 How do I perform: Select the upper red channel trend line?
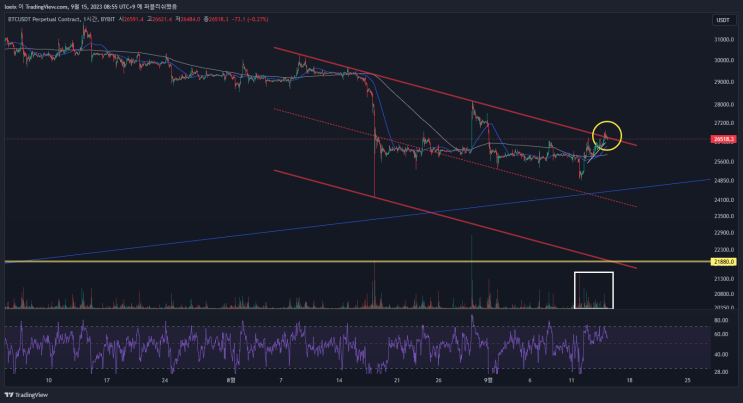(455, 96)
